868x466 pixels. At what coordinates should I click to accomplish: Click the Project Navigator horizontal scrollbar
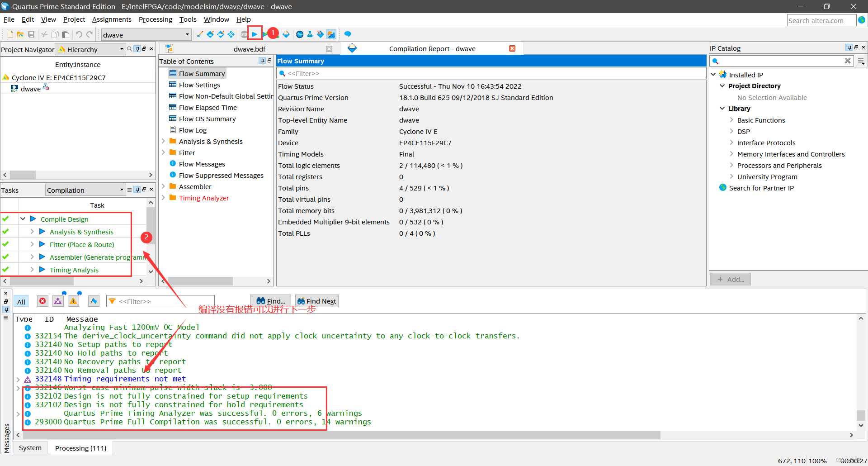point(23,175)
